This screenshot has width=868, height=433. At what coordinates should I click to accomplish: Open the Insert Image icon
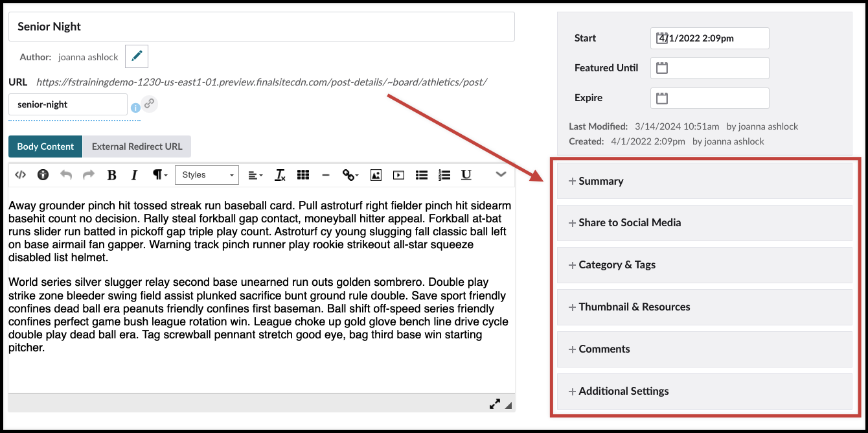click(x=374, y=174)
